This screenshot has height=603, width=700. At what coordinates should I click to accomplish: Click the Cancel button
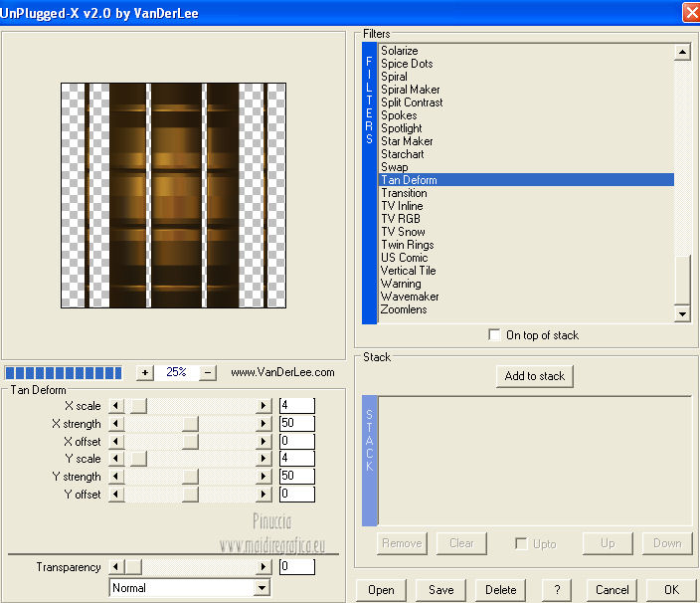(x=612, y=590)
